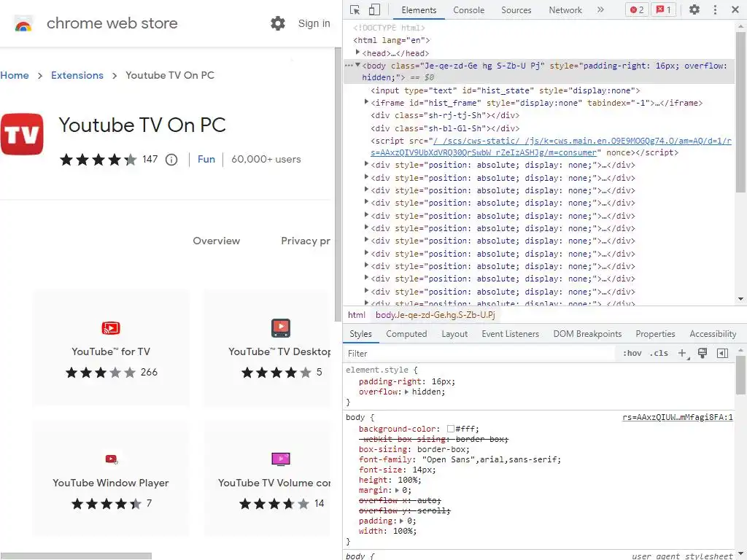
Task: Expand the padding shorthand triangle in body rule
Action: pos(402,521)
